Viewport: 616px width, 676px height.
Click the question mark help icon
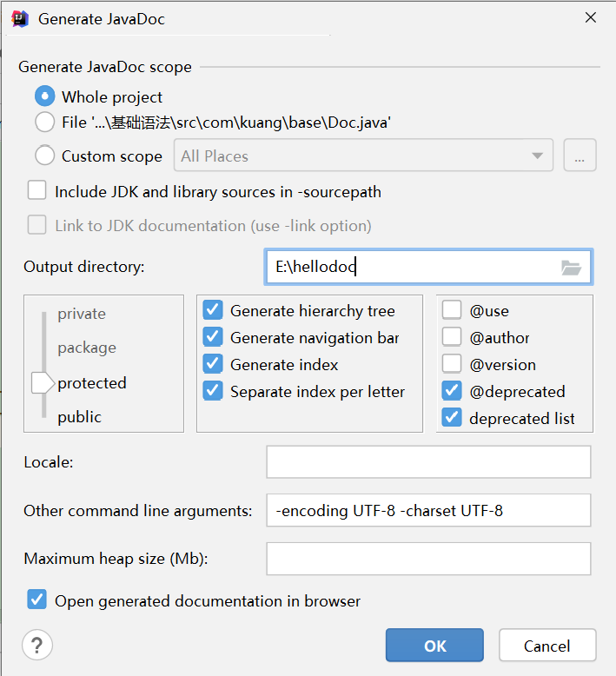(37, 645)
